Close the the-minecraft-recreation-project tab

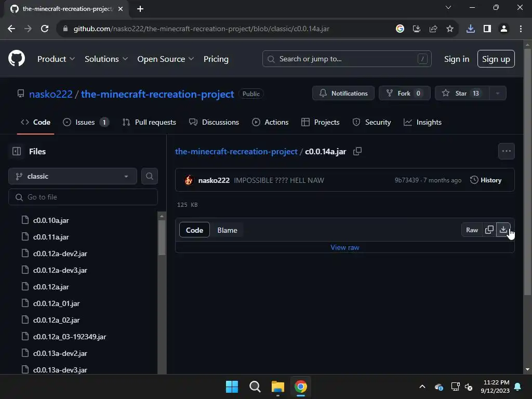click(x=121, y=9)
